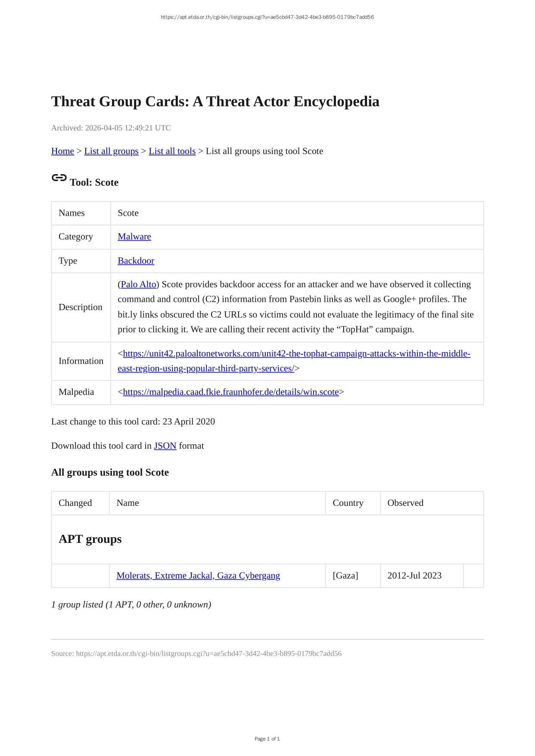
Task: Open the Malware category link
Action: coord(134,237)
